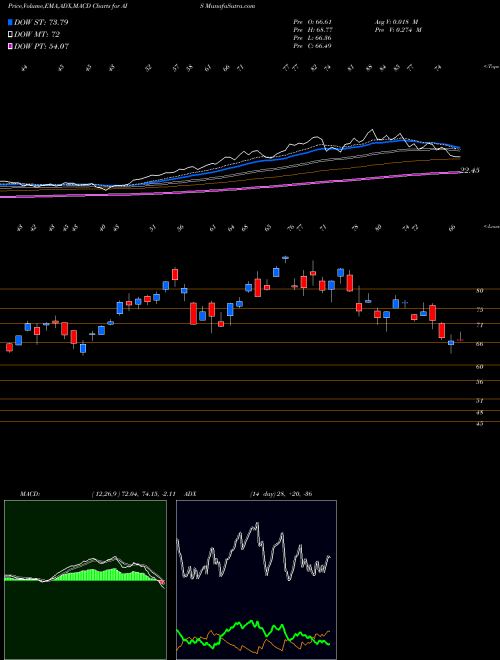Click the 75 price level label

479,310
